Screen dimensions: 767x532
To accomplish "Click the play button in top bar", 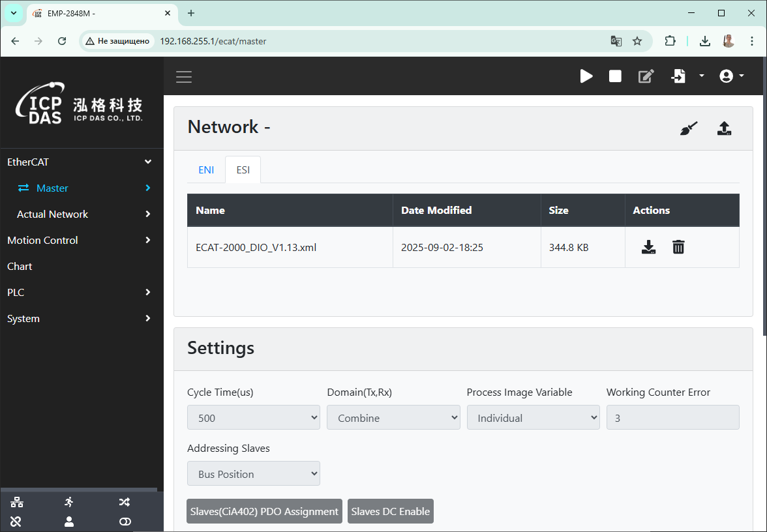I will (586, 76).
